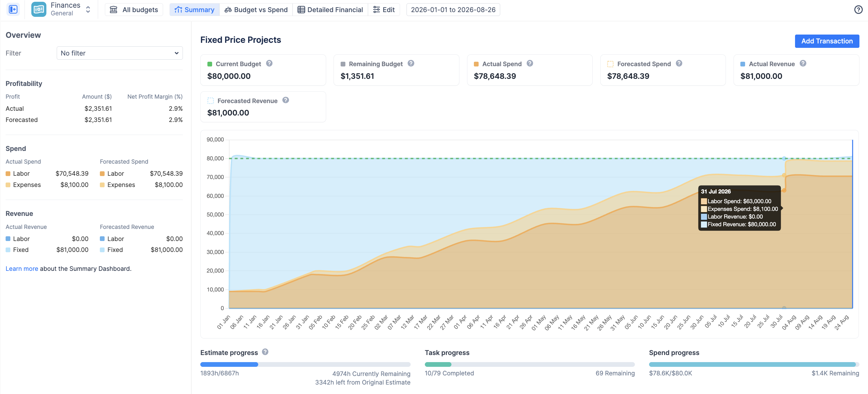Show help tooltip for Remaining Budget
Viewport: 868px width, 394px height.
pyautogui.click(x=411, y=63)
